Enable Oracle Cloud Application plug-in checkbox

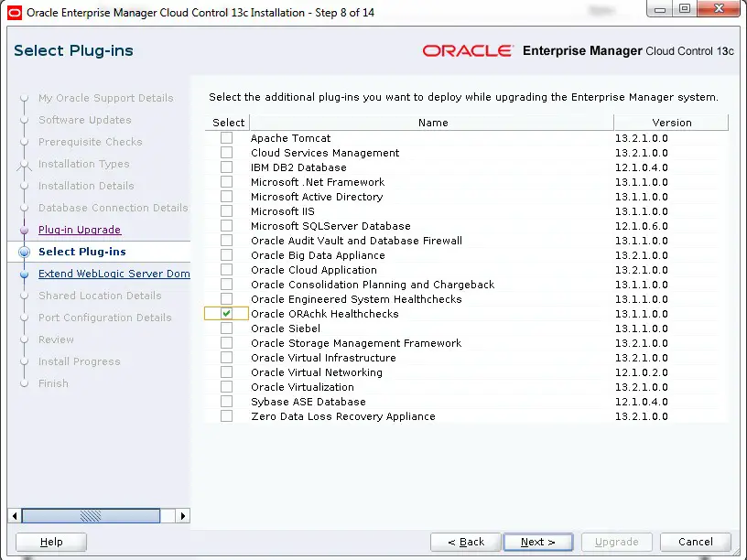226,270
